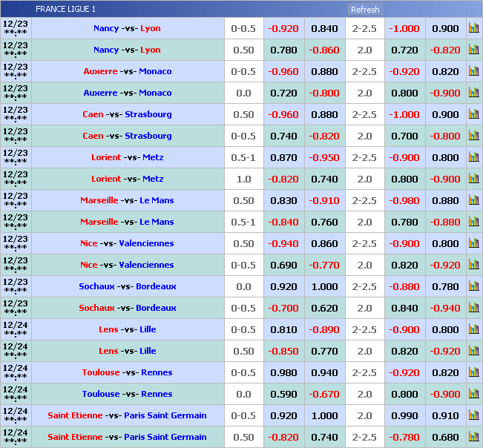Image resolution: width=483 pixels, height=448 pixels.
Task: Open chart icon for Lorient-Metz 1.0 handicap row
Action: point(473,179)
